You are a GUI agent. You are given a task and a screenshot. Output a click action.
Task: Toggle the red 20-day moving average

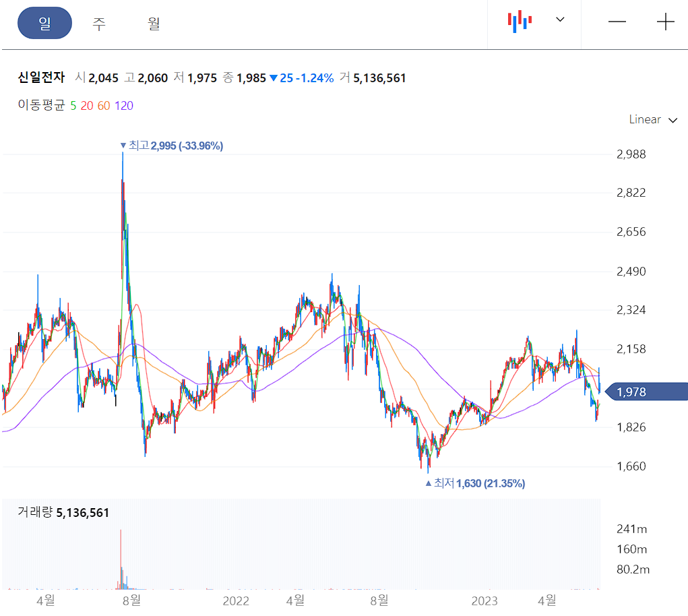[x=87, y=106]
